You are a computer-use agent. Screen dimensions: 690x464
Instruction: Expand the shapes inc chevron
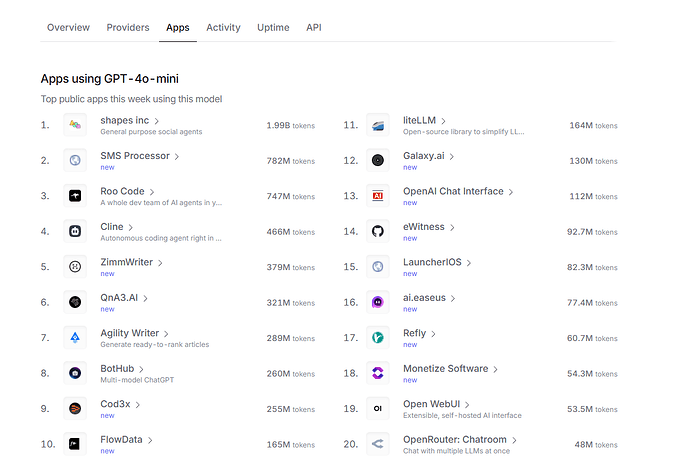pos(157,121)
